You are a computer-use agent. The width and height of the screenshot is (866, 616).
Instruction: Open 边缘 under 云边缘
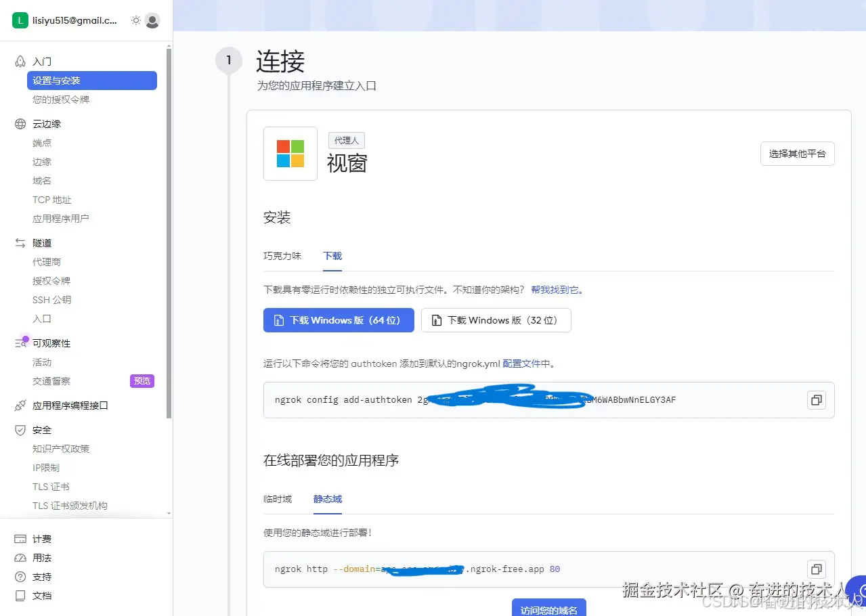(x=42, y=162)
